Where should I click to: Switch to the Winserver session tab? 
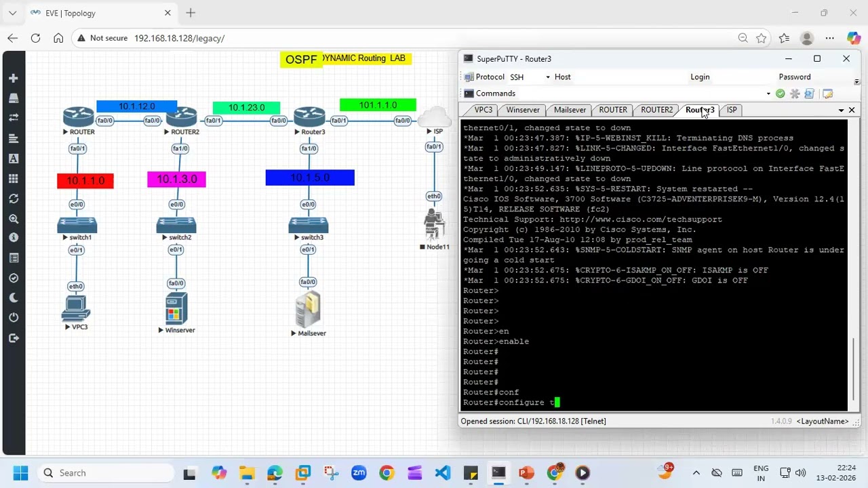tap(523, 110)
